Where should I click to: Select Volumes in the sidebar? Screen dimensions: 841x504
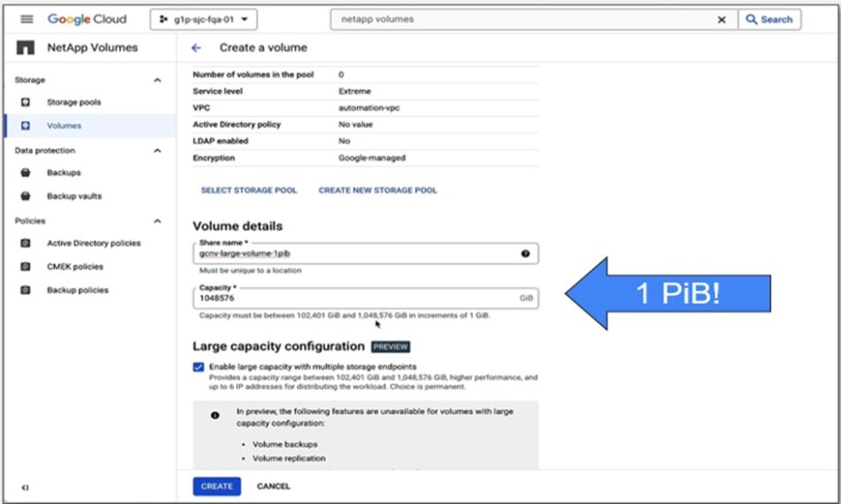pyautogui.click(x=64, y=126)
